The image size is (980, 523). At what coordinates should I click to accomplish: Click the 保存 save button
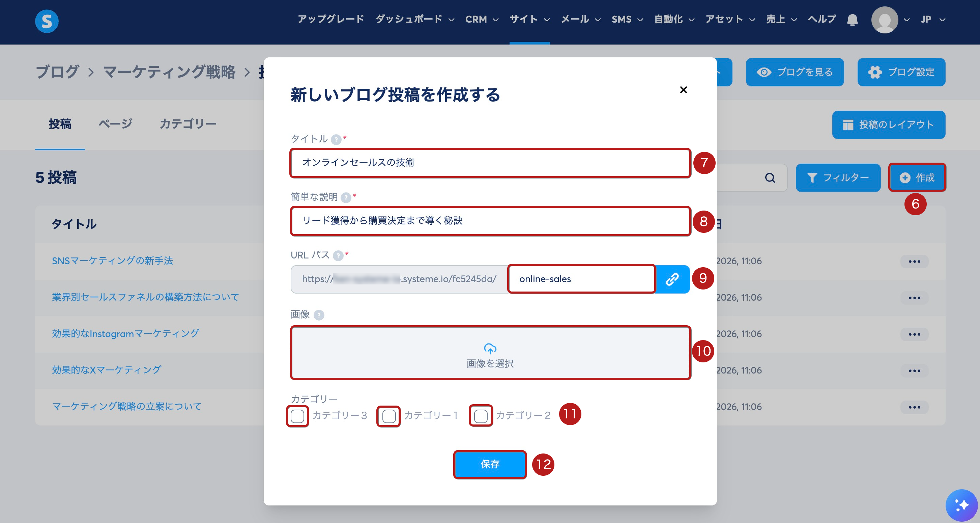click(x=490, y=464)
